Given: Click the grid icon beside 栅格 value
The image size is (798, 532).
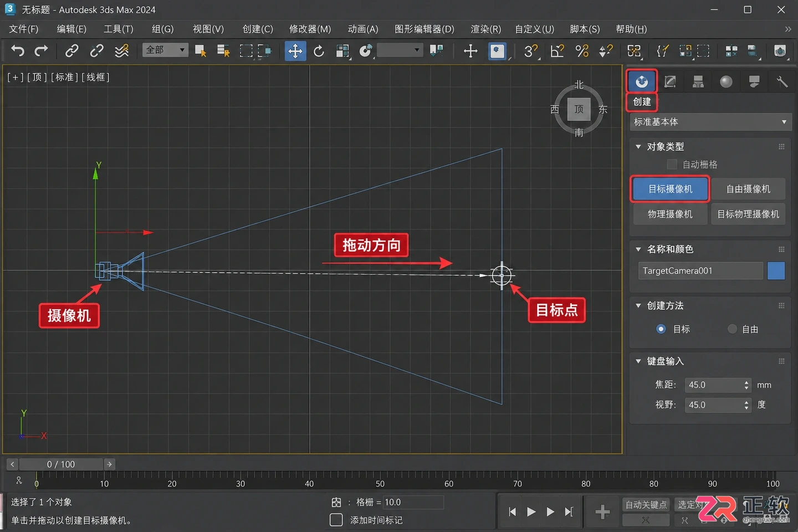Looking at the screenshot, I should pyautogui.click(x=336, y=502).
